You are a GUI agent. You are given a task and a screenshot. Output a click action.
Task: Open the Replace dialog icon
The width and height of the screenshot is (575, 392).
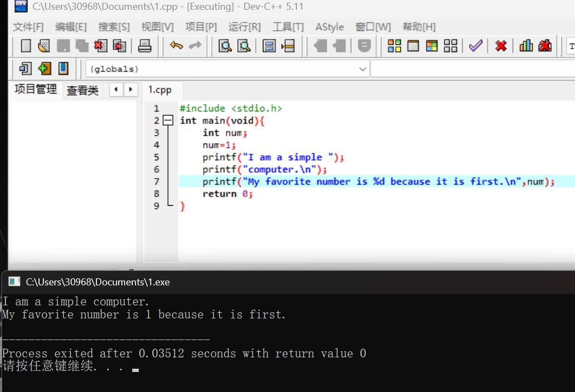click(244, 46)
